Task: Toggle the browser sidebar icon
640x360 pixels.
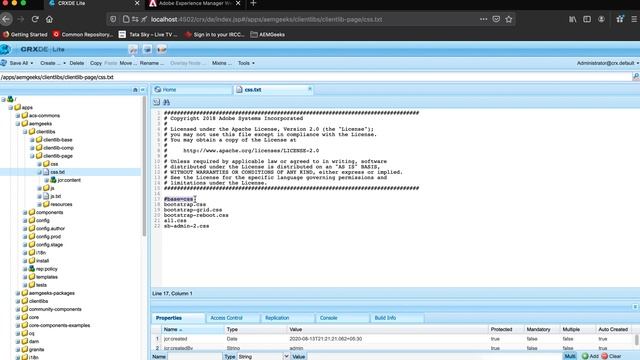Action: tap(587, 19)
